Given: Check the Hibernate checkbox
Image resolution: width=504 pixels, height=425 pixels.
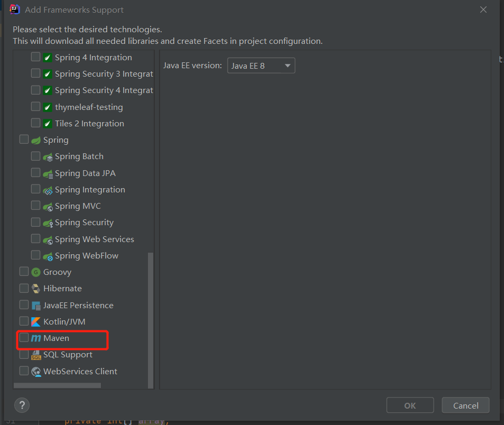Looking at the screenshot, I should click(24, 288).
